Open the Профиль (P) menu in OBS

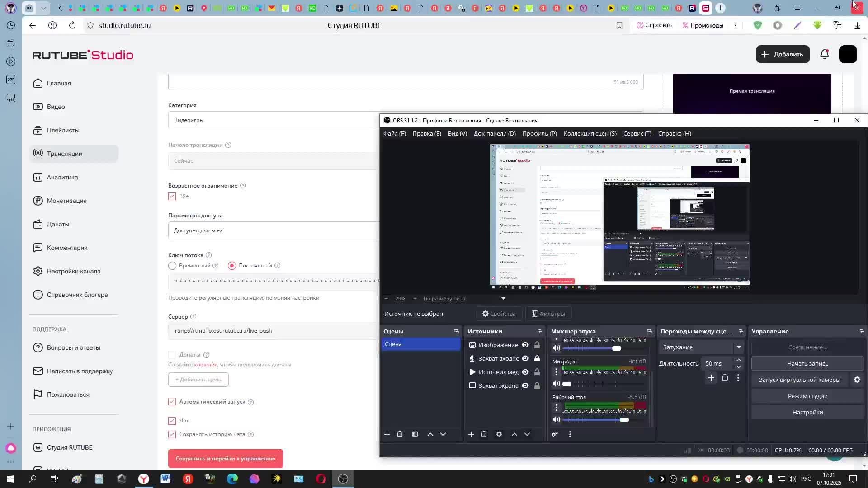[x=539, y=134]
